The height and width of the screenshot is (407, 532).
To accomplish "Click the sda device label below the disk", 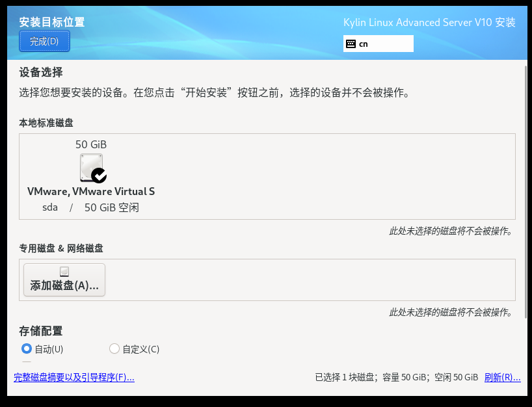I will [50, 207].
